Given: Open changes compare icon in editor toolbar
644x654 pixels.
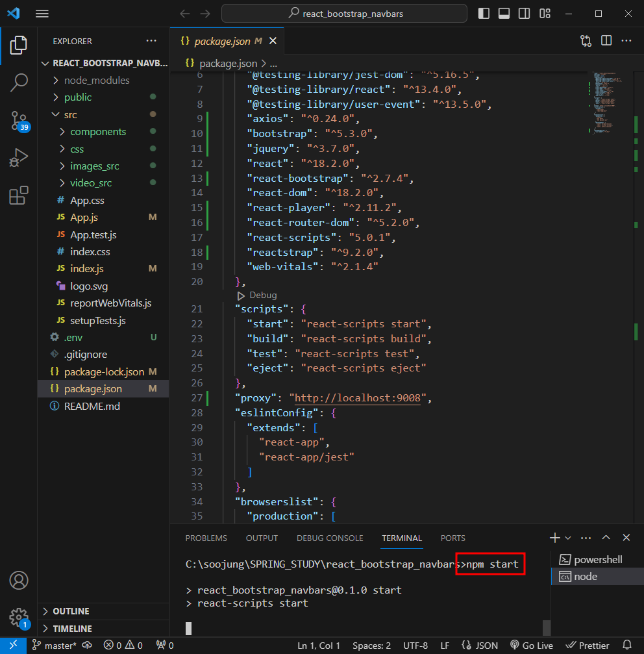Looking at the screenshot, I should pos(586,41).
